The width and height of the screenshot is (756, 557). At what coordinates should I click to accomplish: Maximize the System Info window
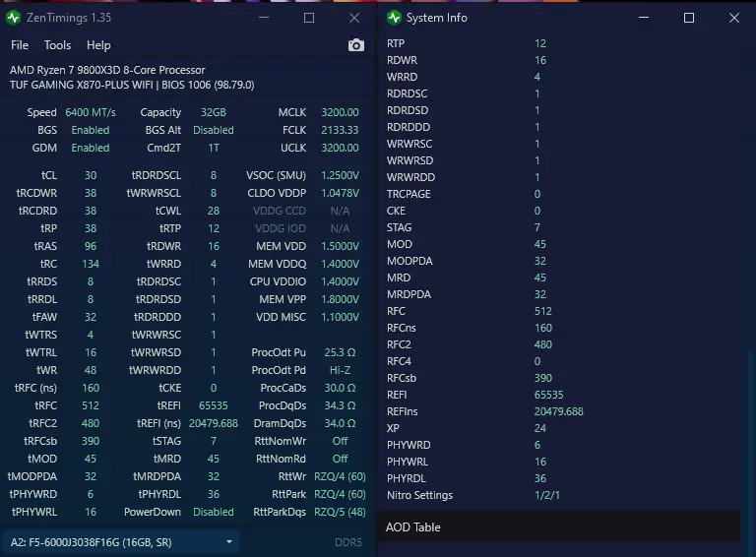(x=689, y=18)
